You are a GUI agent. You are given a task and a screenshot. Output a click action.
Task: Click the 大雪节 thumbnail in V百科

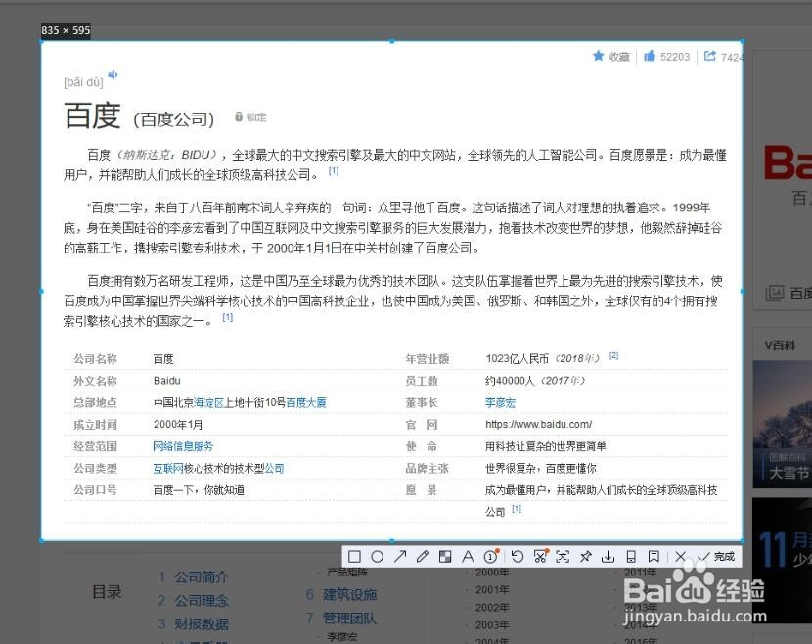coord(782,425)
